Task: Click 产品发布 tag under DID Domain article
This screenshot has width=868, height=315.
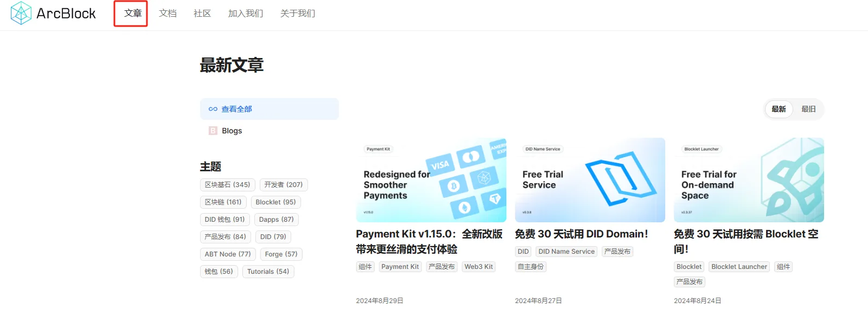Action: click(x=618, y=252)
